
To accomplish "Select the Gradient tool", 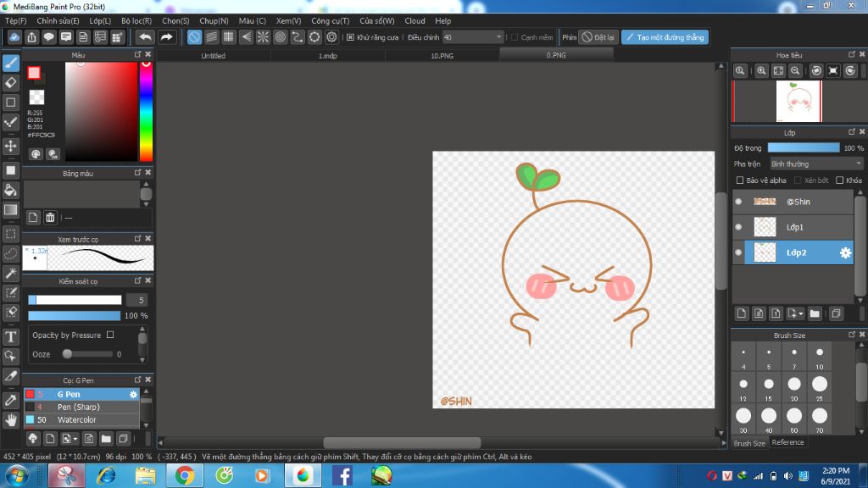I will (x=11, y=210).
